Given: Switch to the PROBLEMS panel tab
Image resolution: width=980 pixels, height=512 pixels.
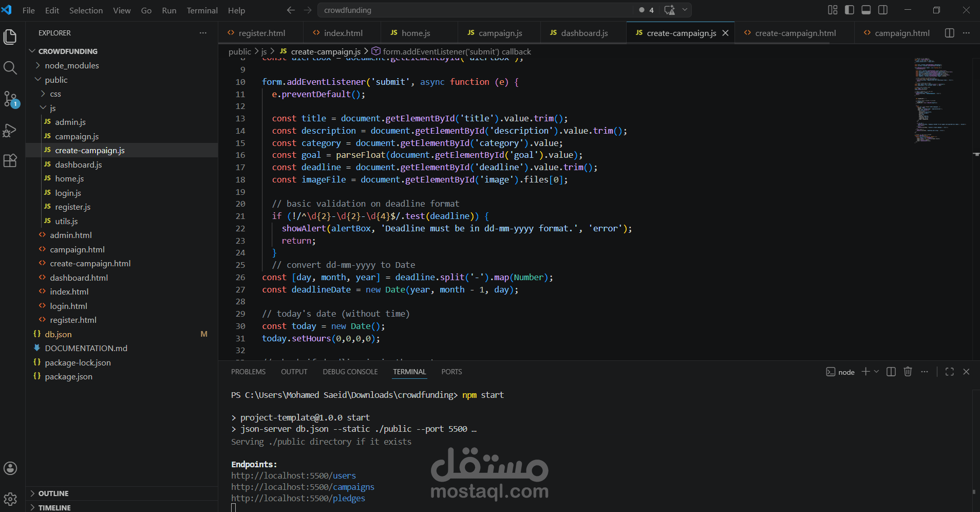Looking at the screenshot, I should 249,372.
